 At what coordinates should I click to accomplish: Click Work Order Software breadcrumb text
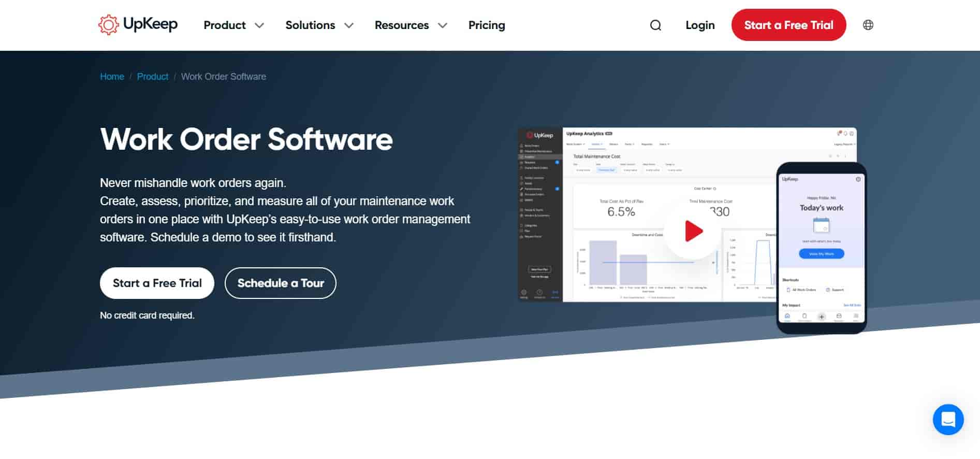click(x=224, y=77)
